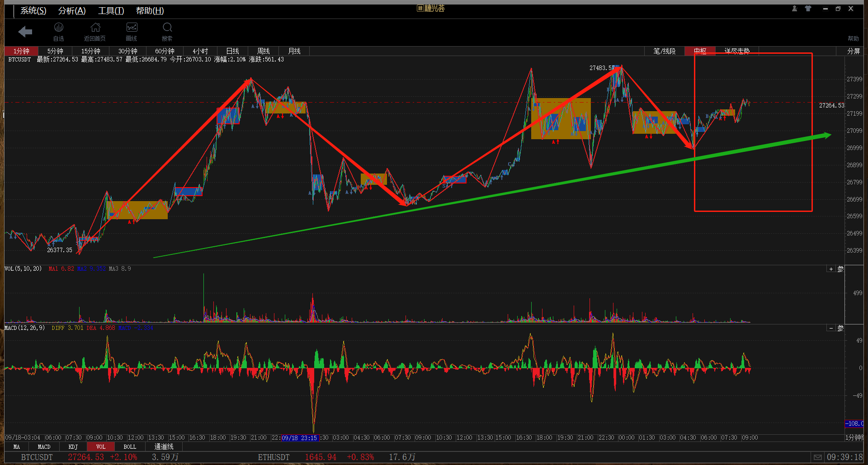Switch to the 15分钟 timeframe tab

point(91,51)
